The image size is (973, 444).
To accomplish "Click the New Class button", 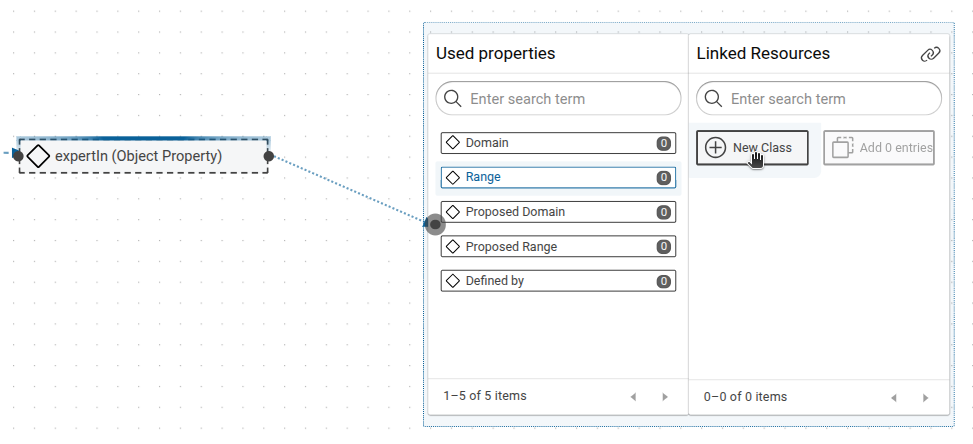I will [x=752, y=148].
